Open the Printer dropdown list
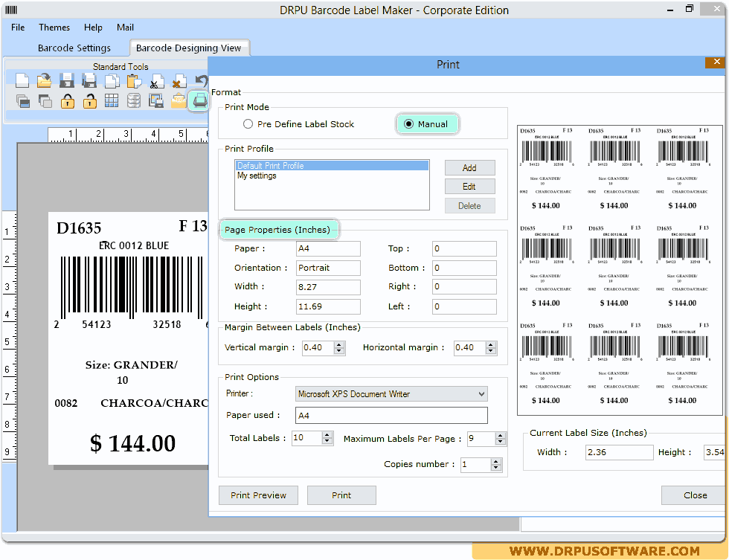The width and height of the screenshot is (729, 560). tap(481, 393)
